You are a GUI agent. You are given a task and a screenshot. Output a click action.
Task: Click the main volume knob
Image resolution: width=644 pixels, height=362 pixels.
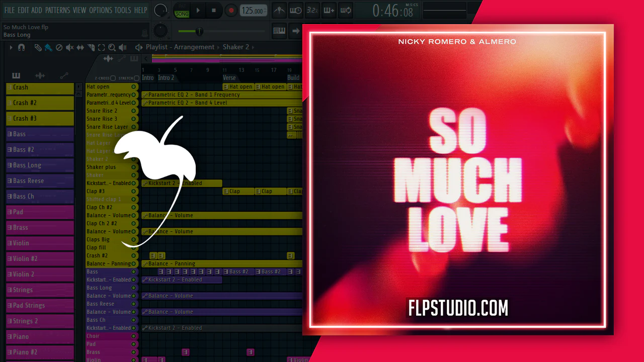tap(160, 10)
